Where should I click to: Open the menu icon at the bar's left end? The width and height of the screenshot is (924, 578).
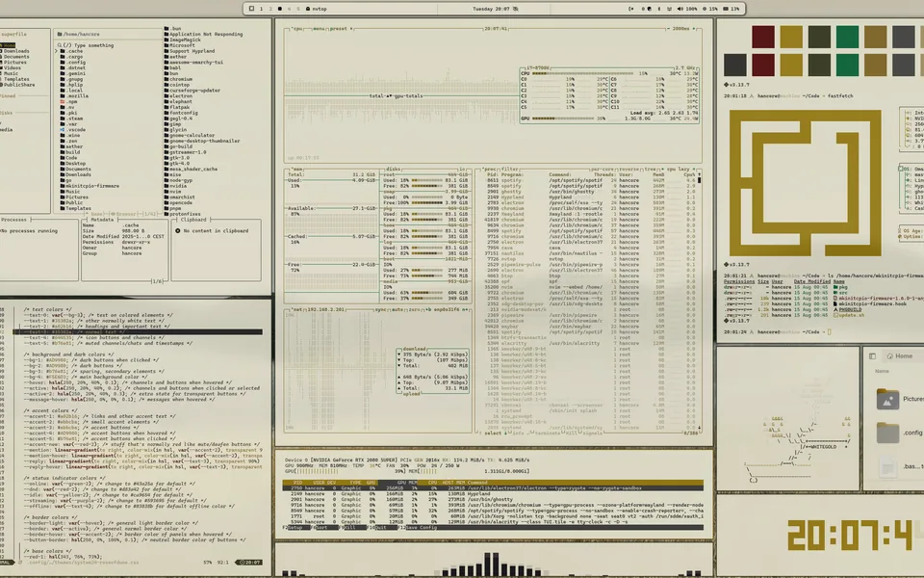pos(251,9)
